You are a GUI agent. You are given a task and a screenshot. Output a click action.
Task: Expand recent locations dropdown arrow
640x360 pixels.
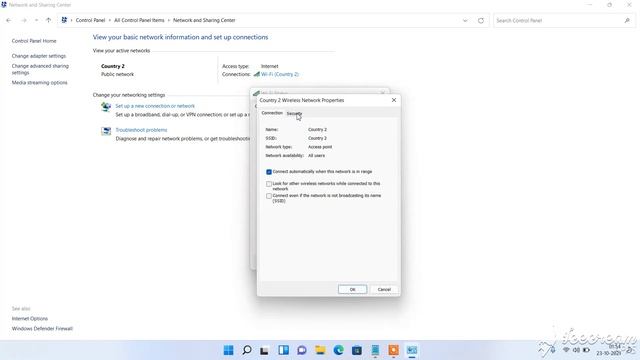(36, 20)
